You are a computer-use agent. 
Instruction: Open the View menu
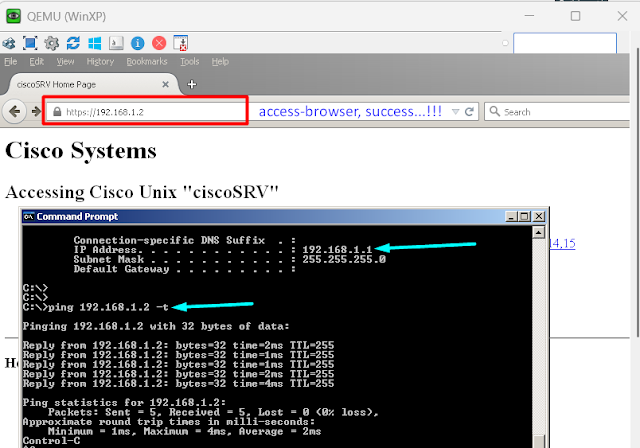[65, 62]
